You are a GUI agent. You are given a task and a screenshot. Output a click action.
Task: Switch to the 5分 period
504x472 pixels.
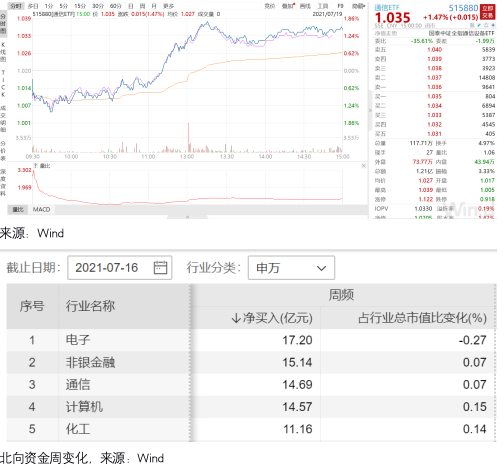pos(64,6)
